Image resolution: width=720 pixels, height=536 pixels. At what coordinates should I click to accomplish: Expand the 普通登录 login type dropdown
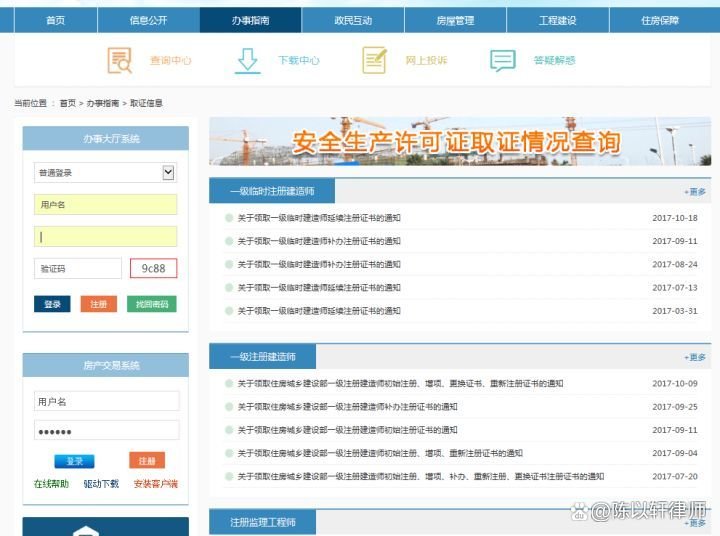pos(105,173)
